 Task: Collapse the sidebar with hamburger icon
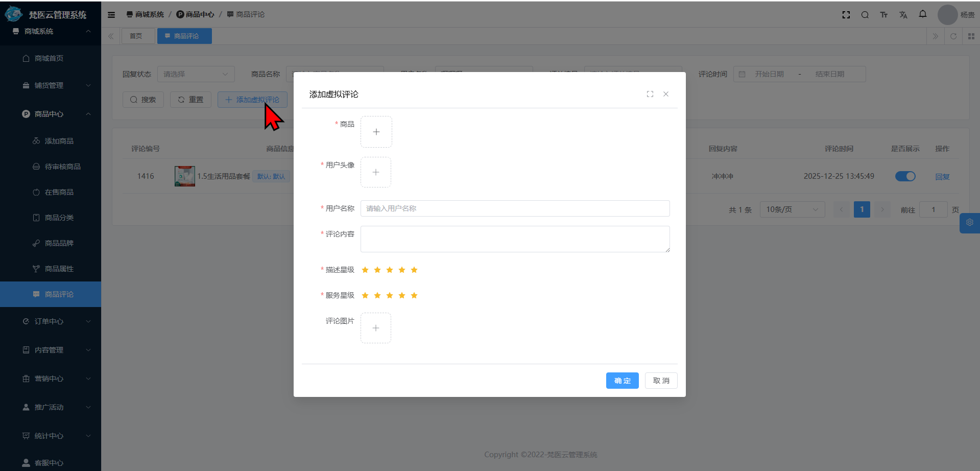pyautogui.click(x=111, y=15)
